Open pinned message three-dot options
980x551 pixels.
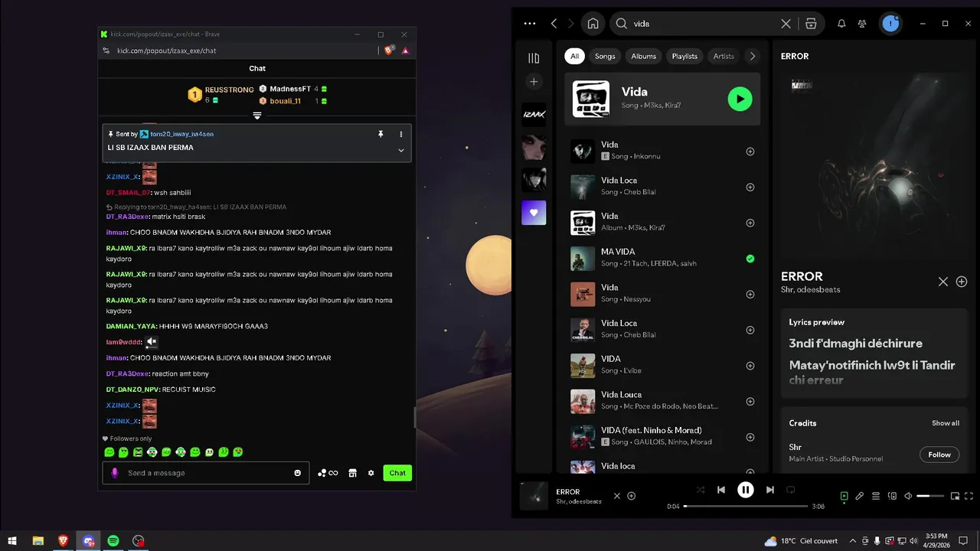[400, 134]
